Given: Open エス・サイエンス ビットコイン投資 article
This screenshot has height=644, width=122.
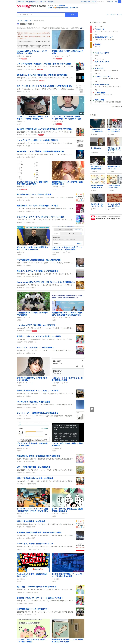Looking at the screenshot, I should (44, 86).
